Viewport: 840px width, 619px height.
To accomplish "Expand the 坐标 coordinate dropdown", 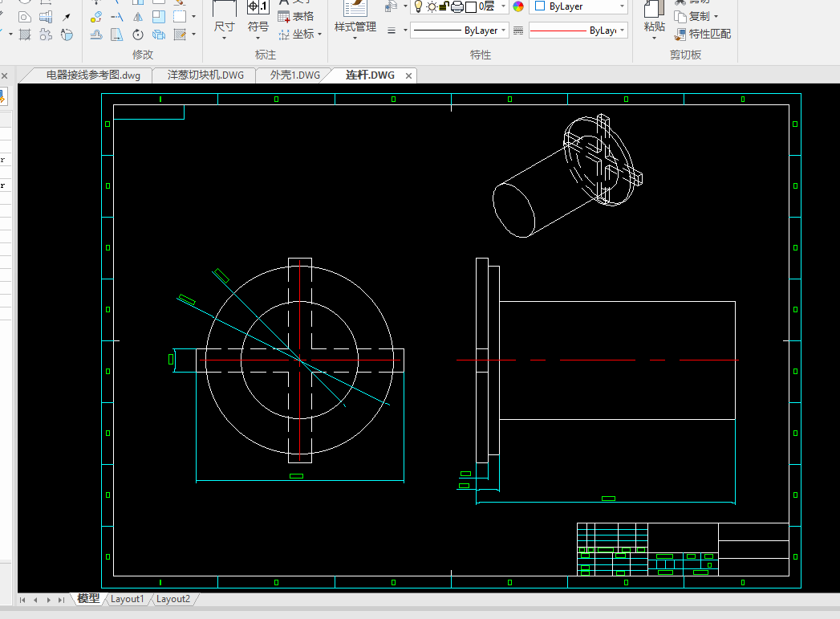I will pyautogui.click(x=320, y=35).
